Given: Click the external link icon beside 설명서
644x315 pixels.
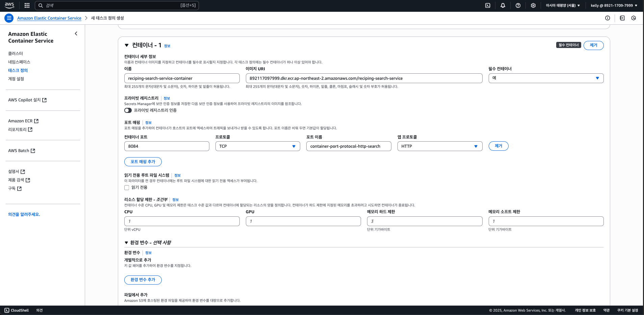Looking at the screenshot, I should tap(23, 172).
